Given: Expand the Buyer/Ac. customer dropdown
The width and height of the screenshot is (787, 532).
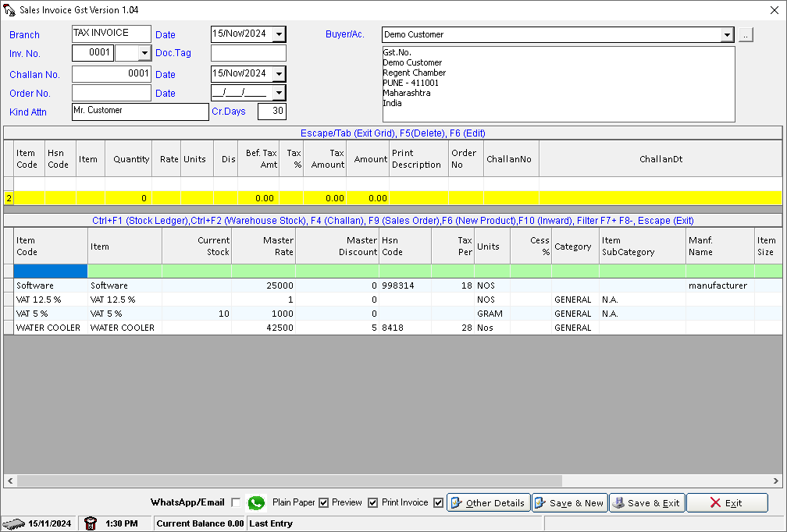Looking at the screenshot, I should (x=726, y=34).
